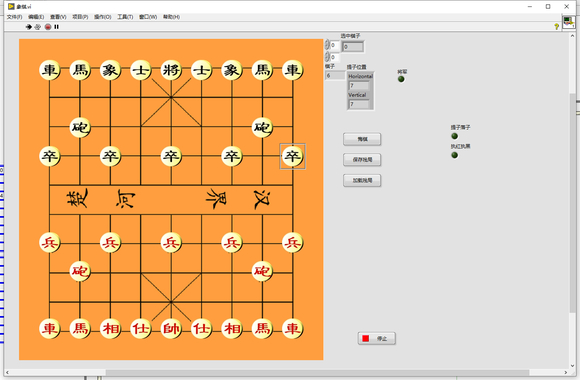This screenshot has width=580, height=380.
Task: Click the red 停止 stop button
Action: [x=377, y=339]
